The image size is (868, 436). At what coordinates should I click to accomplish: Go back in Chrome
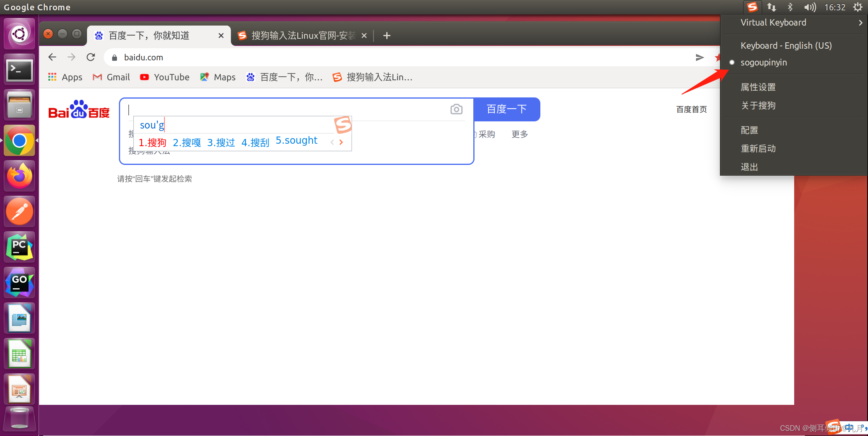(x=52, y=57)
